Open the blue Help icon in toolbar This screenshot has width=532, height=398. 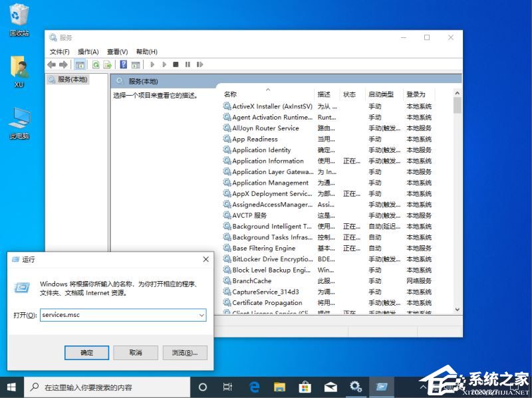pyautogui.click(x=123, y=64)
